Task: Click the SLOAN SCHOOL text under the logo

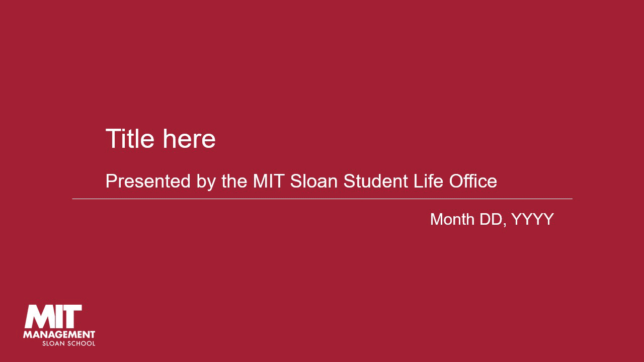Action: (68, 343)
